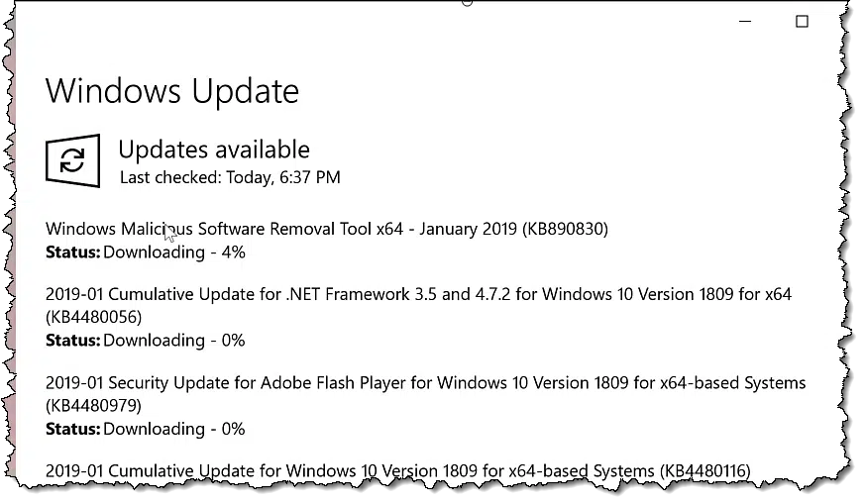Click the Windows Update refresh arrows icon
Screen dimensions: 865x504
pyautogui.click(x=72, y=160)
